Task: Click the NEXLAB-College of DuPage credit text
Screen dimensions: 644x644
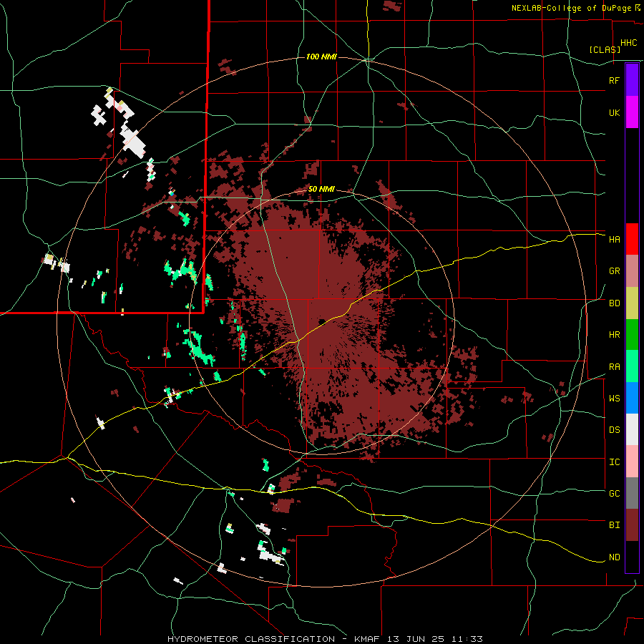Action: [571, 8]
